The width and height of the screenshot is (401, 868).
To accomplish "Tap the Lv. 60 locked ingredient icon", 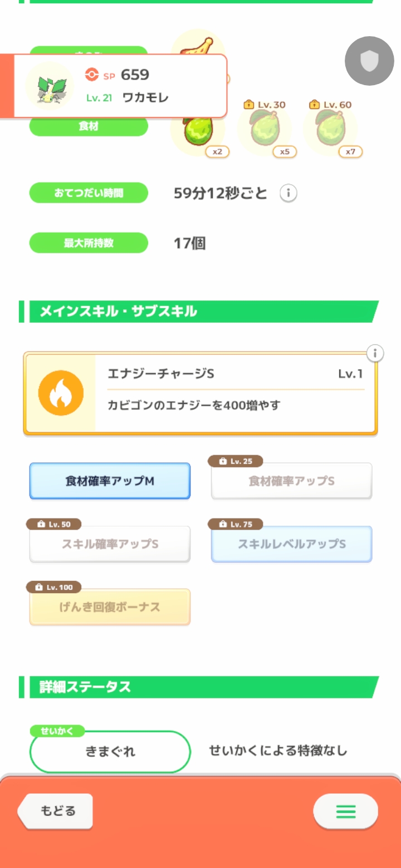I will pyautogui.click(x=331, y=129).
